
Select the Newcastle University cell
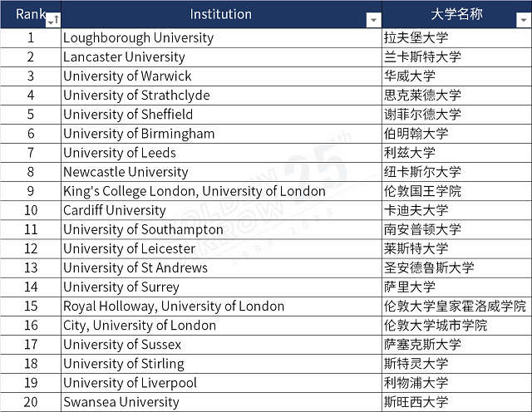(221, 172)
